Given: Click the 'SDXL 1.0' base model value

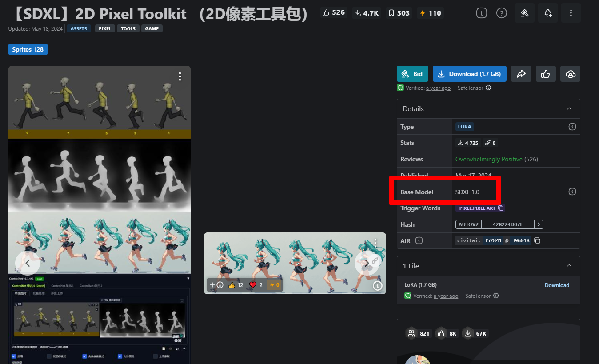Looking at the screenshot, I should (467, 192).
